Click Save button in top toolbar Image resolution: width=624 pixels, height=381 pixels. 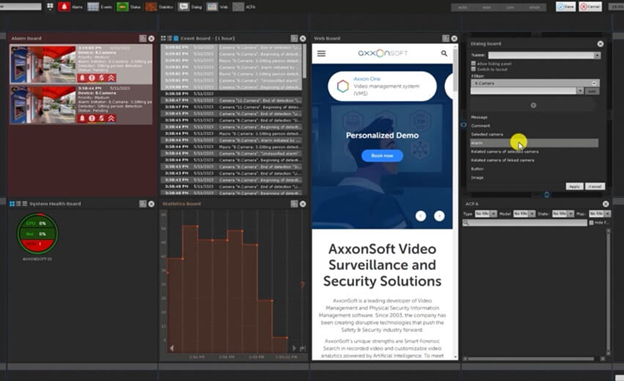tap(566, 7)
